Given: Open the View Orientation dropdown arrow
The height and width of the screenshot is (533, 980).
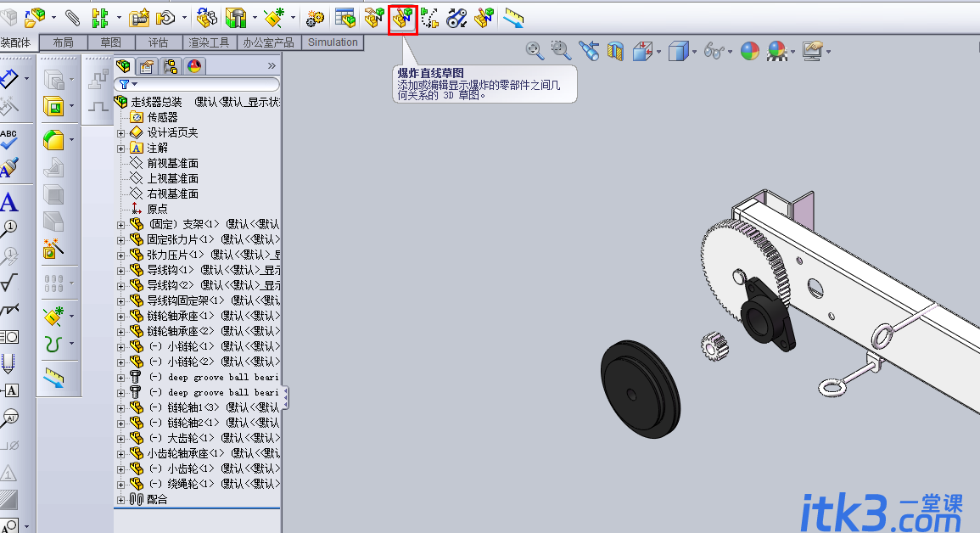Looking at the screenshot, I should tap(659, 52).
